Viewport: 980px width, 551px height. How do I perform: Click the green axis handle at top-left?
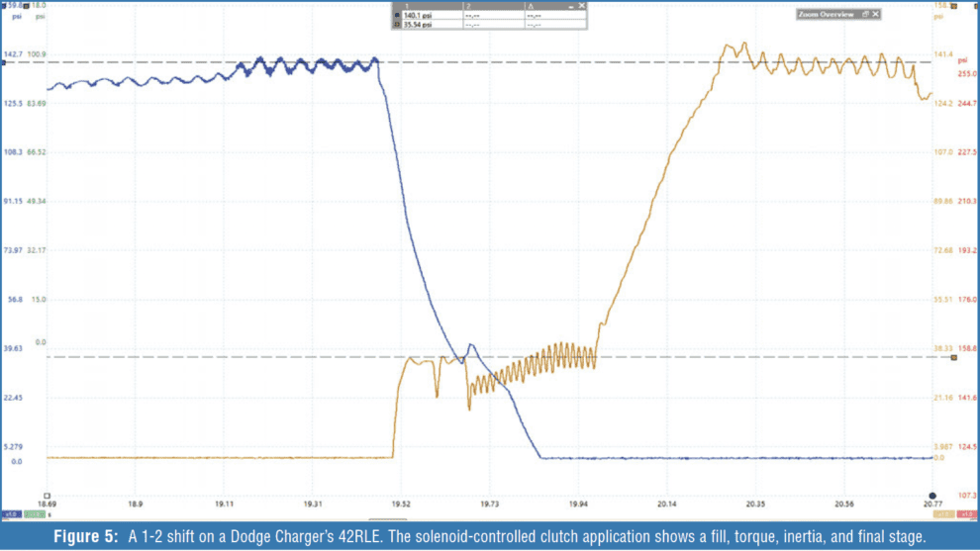[27, 5]
